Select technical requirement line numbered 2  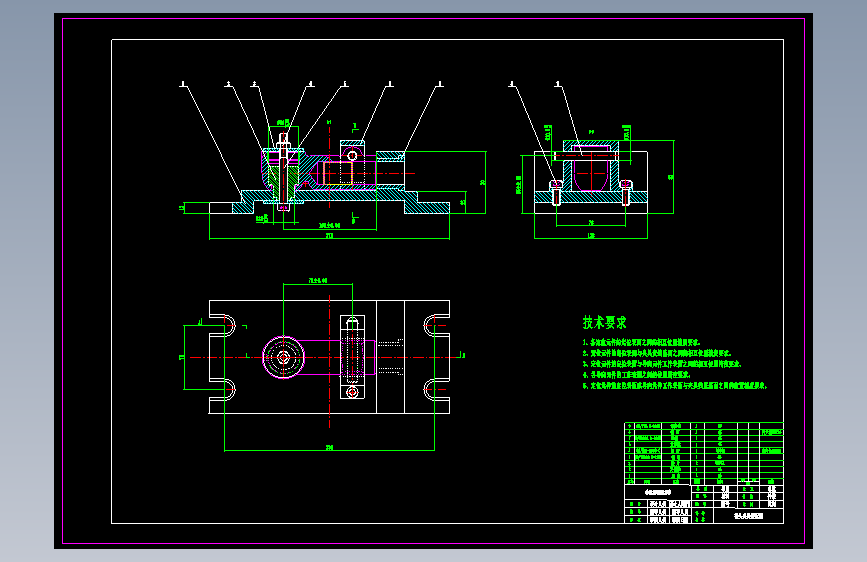[657, 353]
